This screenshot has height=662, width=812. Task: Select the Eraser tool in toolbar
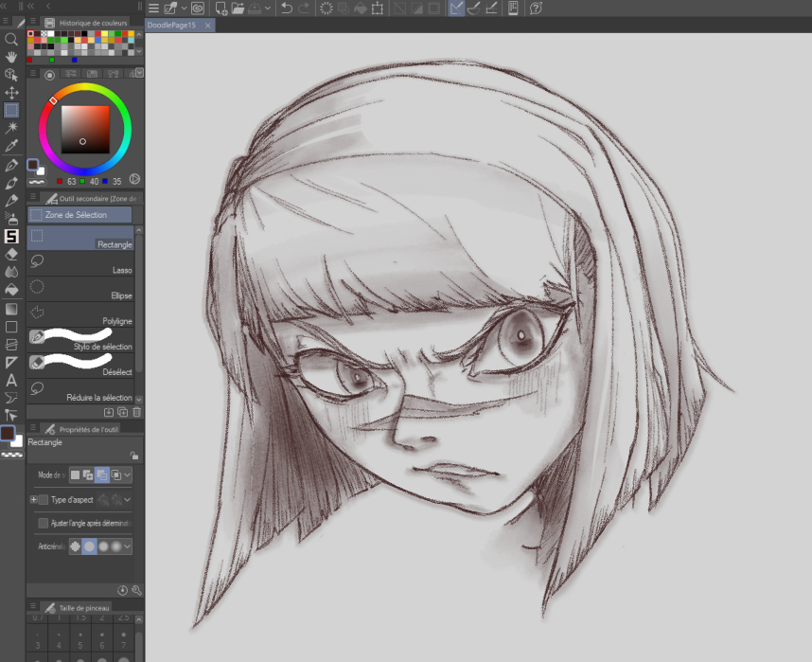pos(11,254)
